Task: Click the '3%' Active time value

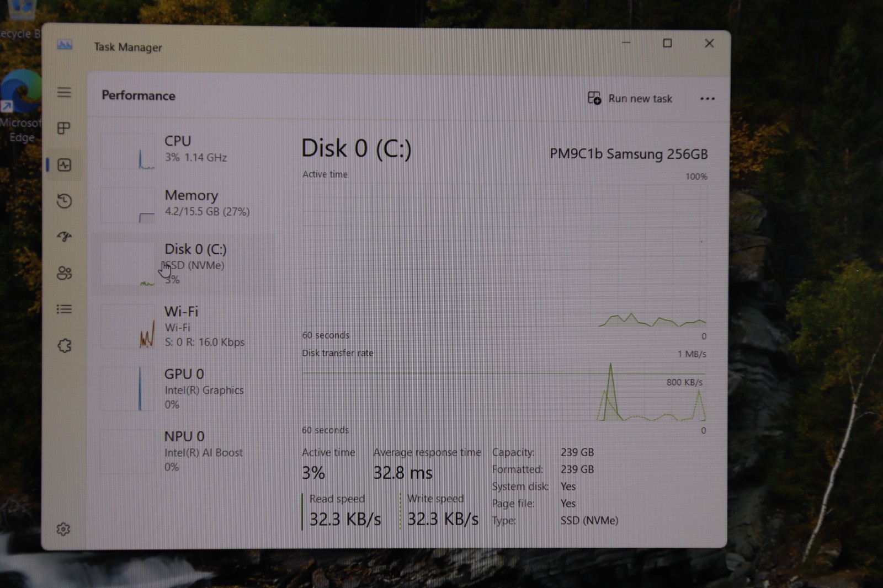Action: pyautogui.click(x=313, y=473)
